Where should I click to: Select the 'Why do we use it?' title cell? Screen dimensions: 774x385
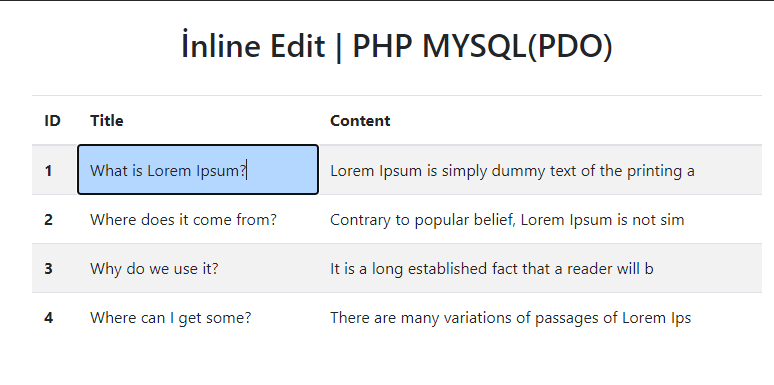[198, 269]
